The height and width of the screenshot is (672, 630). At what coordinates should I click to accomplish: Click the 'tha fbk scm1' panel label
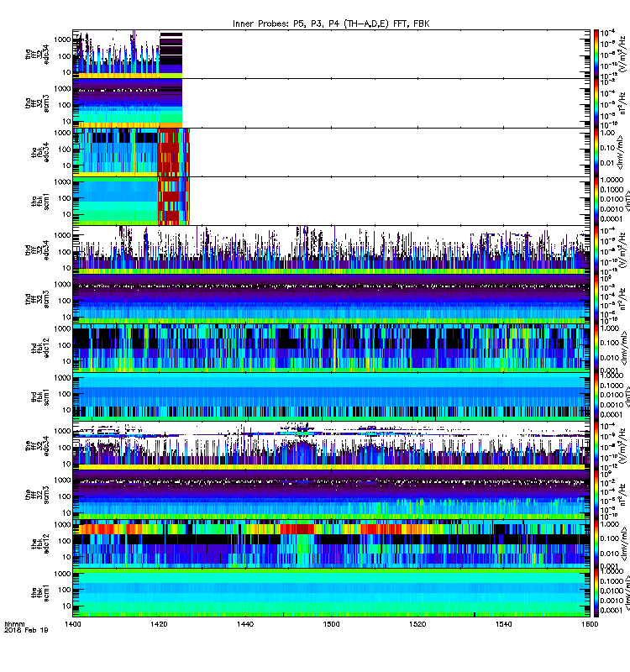click(x=40, y=202)
